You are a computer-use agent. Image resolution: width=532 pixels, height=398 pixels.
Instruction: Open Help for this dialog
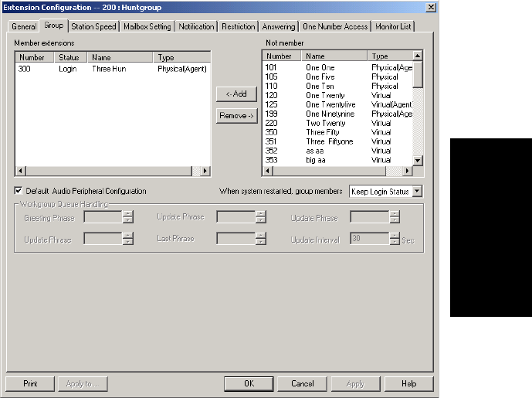tap(408, 384)
